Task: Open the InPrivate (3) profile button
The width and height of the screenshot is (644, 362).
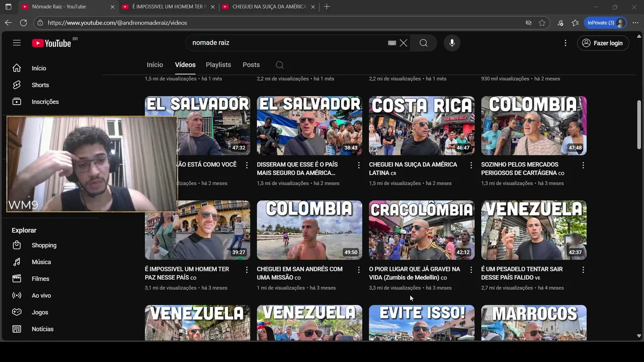Action: click(x=606, y=23)
